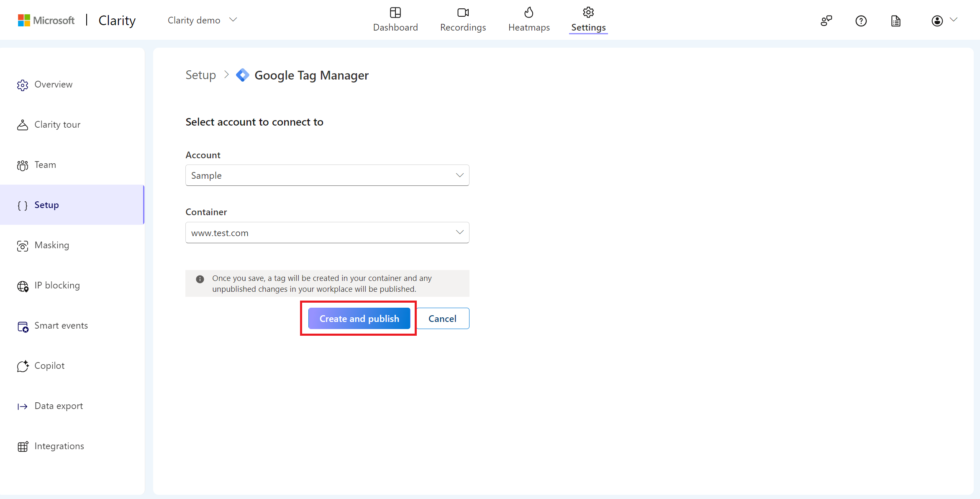Expand the account menu chevron
This screenshot has width=980, height=499.
[x=954, y=20]
